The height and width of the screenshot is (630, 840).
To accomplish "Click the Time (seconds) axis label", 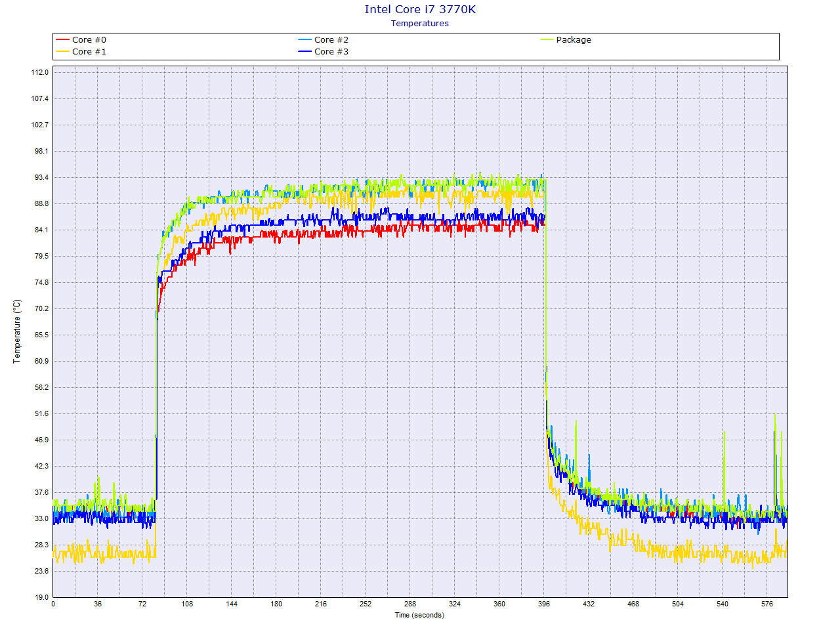I will click(x=419, y=616).
